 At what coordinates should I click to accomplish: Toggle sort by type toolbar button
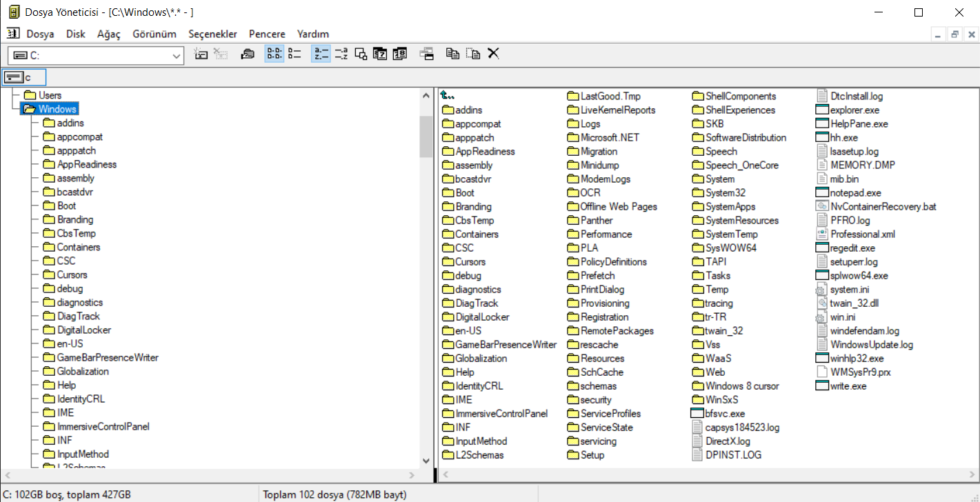(x=341, y=54)
